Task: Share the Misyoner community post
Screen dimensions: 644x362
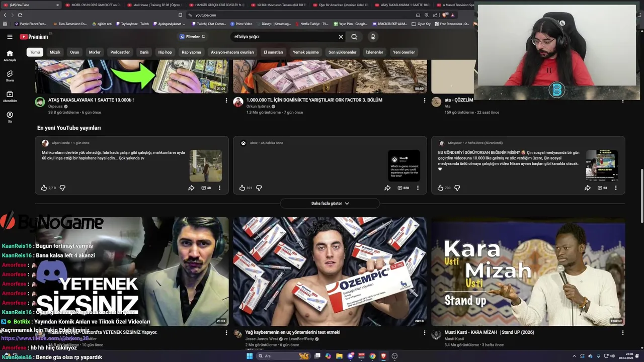Action: coord(587,188)
